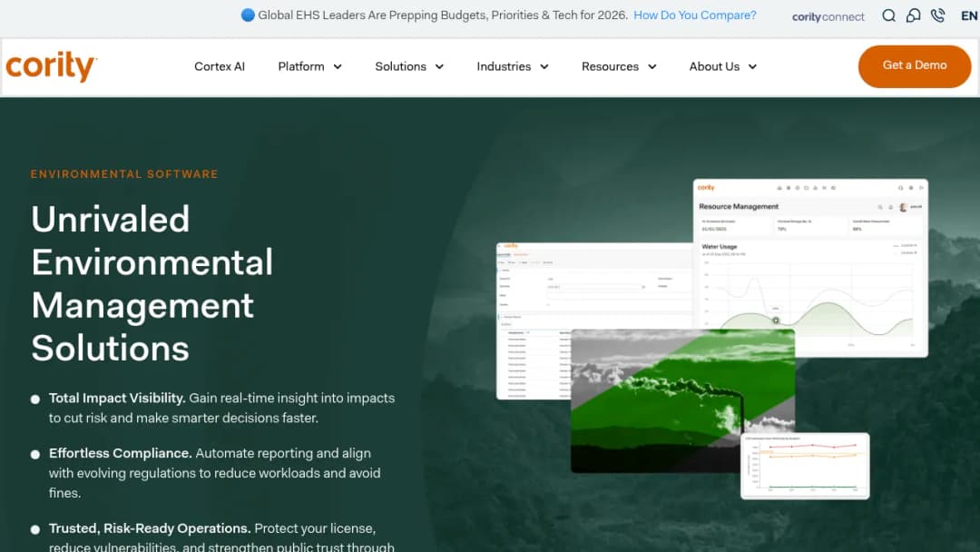Expand the Industries menu chevron
The height and width of the screenshot is (552, 980).
(544, 67)
